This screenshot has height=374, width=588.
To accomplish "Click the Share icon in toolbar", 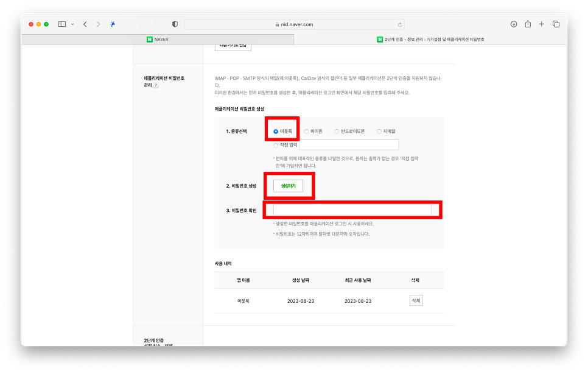I will [528, 24].
